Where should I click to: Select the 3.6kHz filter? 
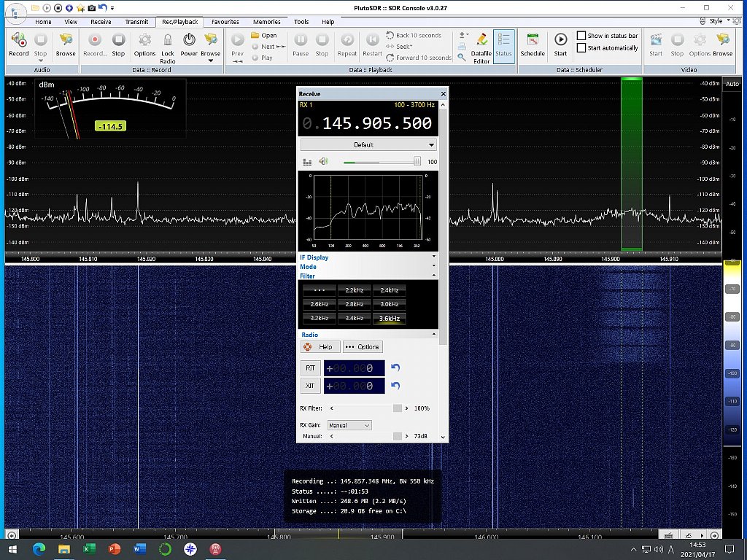point(390,318)
